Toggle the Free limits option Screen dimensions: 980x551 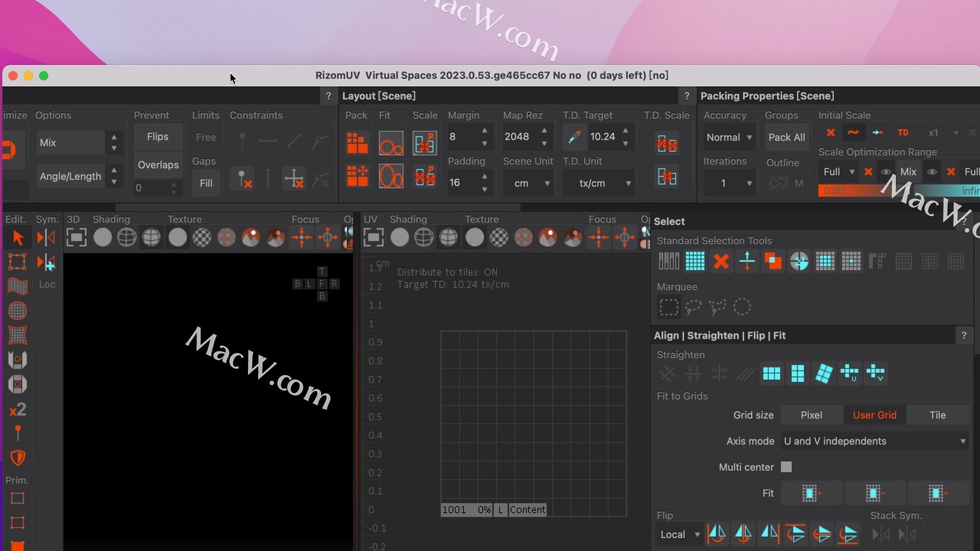[206, 137]
